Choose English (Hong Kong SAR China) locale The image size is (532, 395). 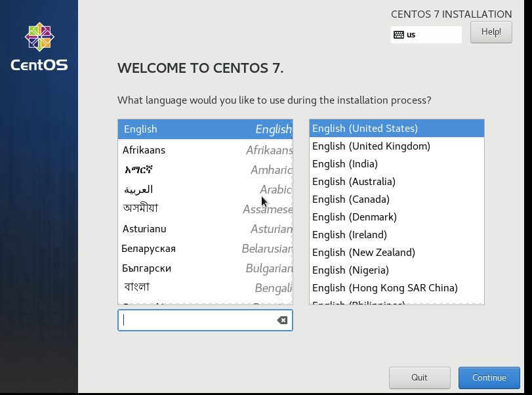397,287
